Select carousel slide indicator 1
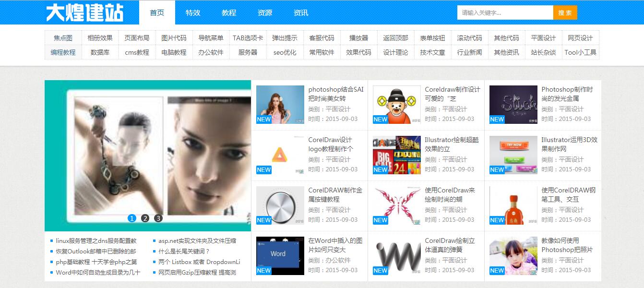644x288 pixels. pos(132,218)
